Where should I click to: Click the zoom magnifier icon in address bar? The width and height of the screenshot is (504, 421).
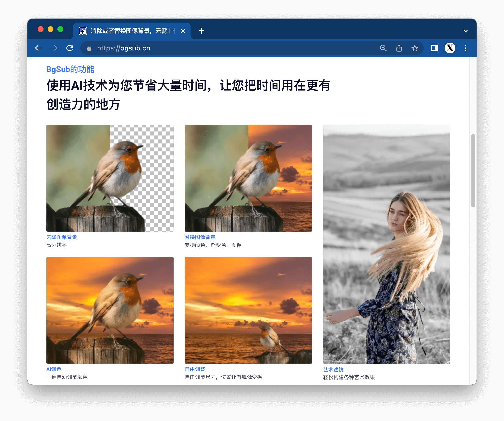[383, 48]
